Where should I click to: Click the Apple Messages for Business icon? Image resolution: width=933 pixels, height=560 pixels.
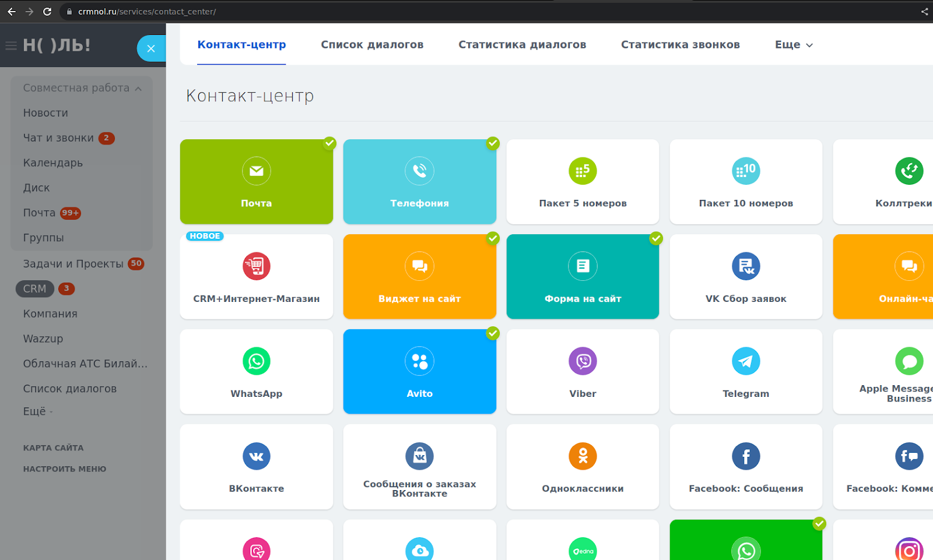point(909,361)
